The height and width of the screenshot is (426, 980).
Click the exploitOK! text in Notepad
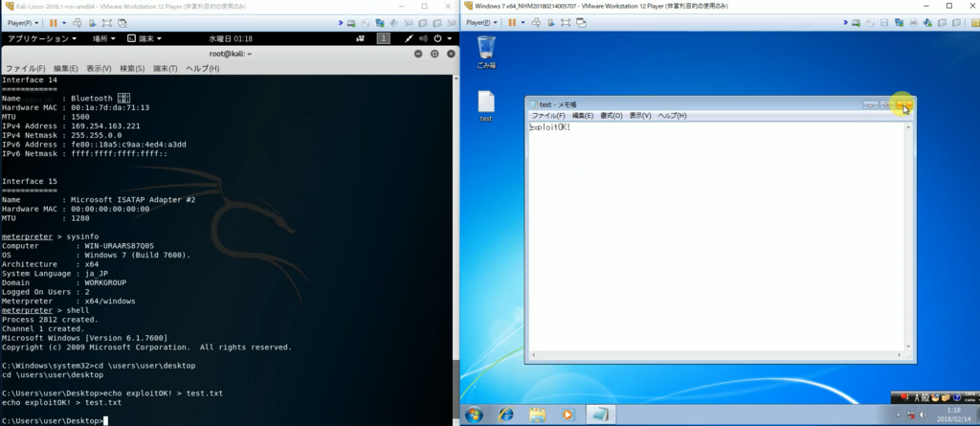tap(550, 127)
